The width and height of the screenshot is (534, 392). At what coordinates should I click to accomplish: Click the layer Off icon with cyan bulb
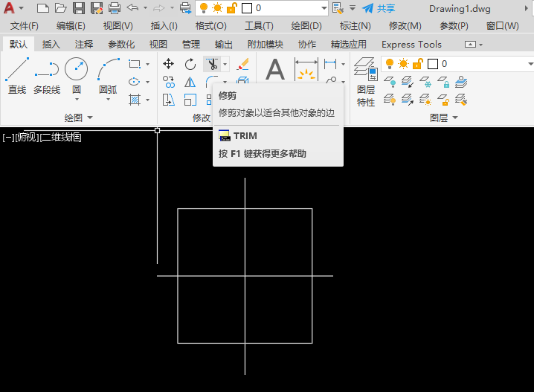point(390,82)
